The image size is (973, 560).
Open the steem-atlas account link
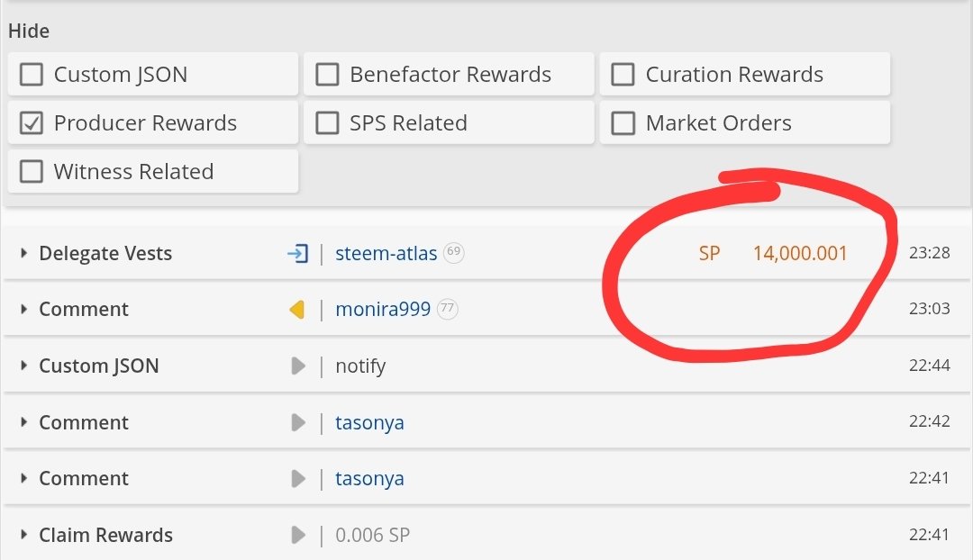click(386, 254)
